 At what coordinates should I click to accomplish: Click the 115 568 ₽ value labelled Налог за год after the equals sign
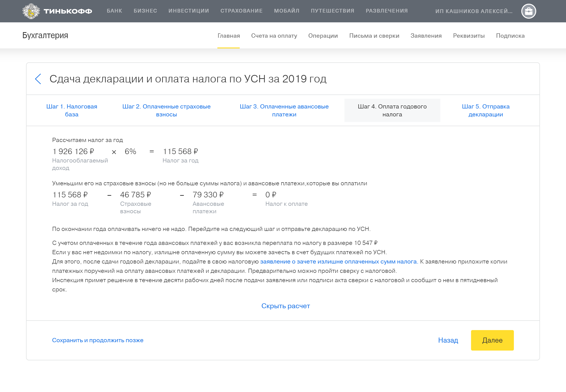(180, 151)
